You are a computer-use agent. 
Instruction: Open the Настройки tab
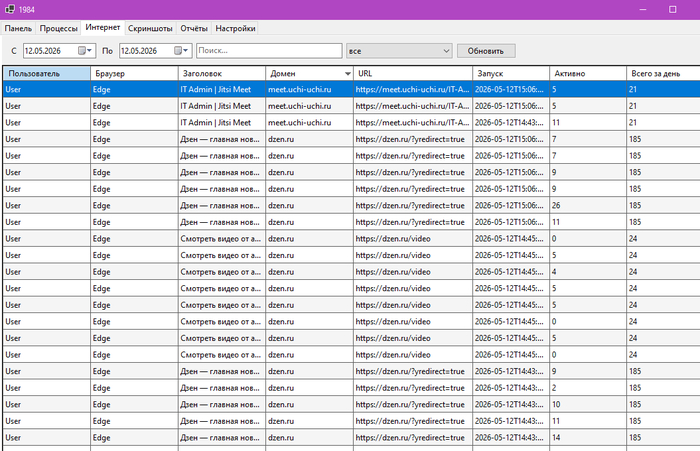(x=235, y=29)
